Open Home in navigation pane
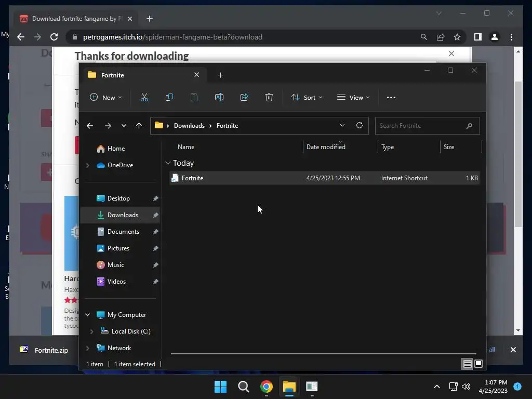Viewport: 532px width, 399px height. point(116,149)
